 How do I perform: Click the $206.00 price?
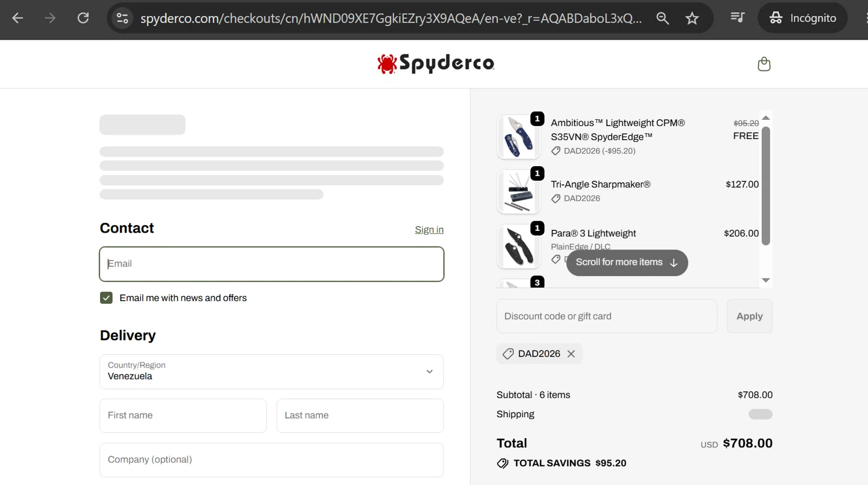[741, 233]
